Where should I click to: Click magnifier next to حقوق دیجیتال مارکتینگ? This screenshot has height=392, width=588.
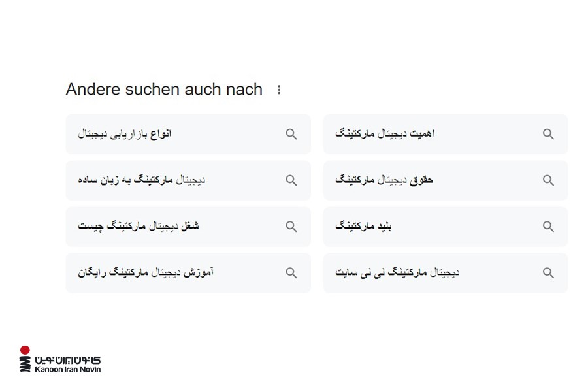(x=548, y=180)
